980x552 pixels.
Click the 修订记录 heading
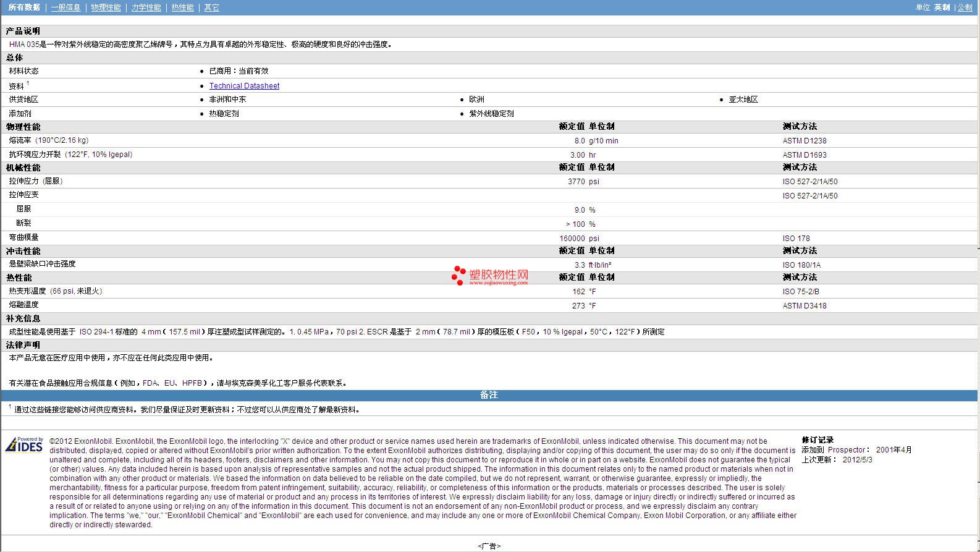coord(817,440)
